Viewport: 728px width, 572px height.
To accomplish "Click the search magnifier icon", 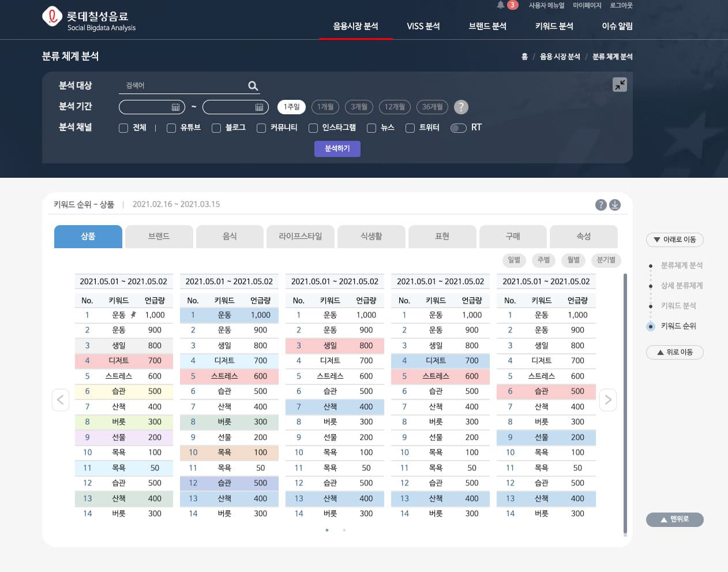I will click(x=253, y=86).
